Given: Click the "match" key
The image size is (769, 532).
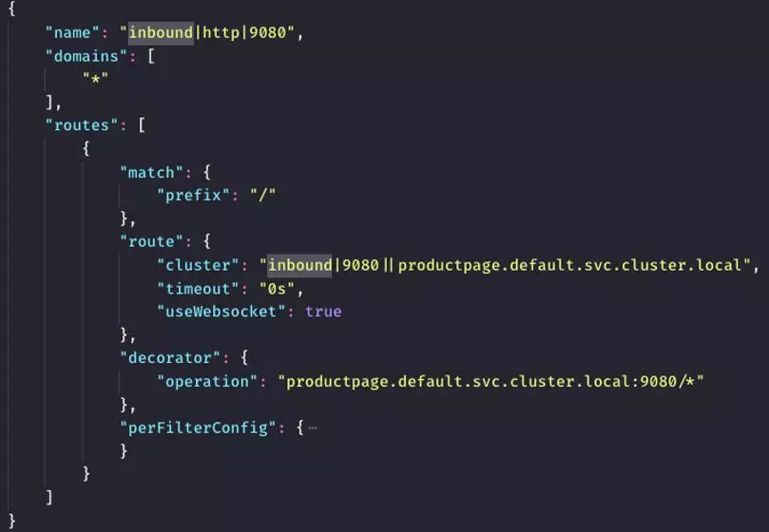Looking at the screenshot, I should coord(151,173).
